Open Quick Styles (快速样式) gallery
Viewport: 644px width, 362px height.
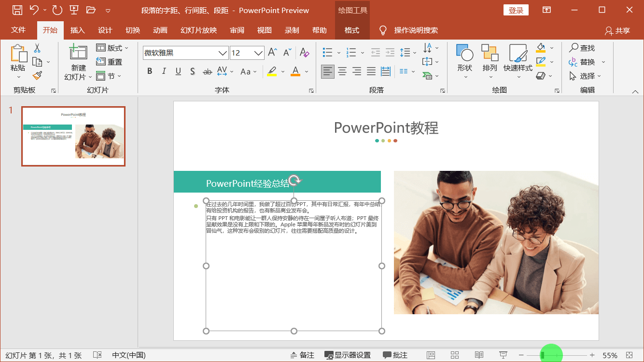point(518,61)
